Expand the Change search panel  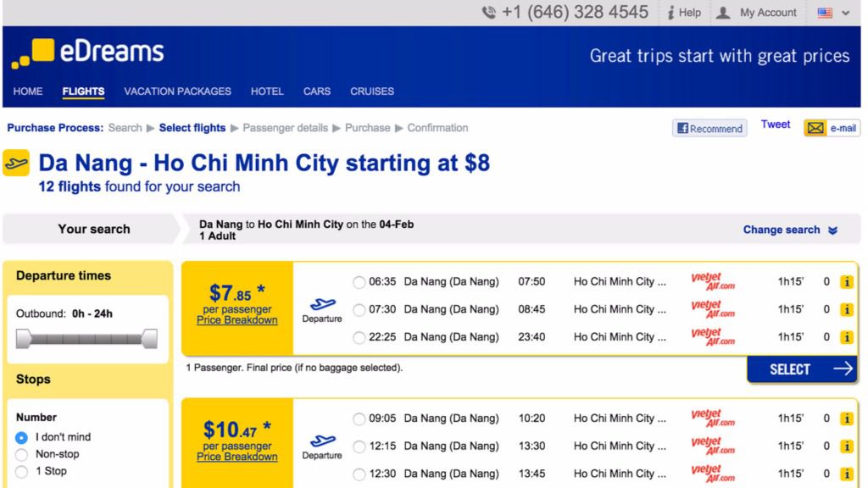pyautogui.click(x=790, y=230)
